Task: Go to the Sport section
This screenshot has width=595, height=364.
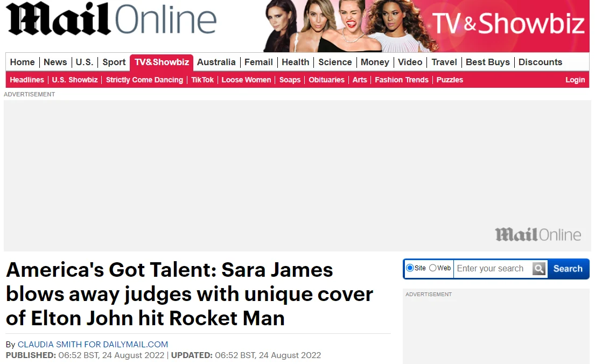Action: point(114,62)
